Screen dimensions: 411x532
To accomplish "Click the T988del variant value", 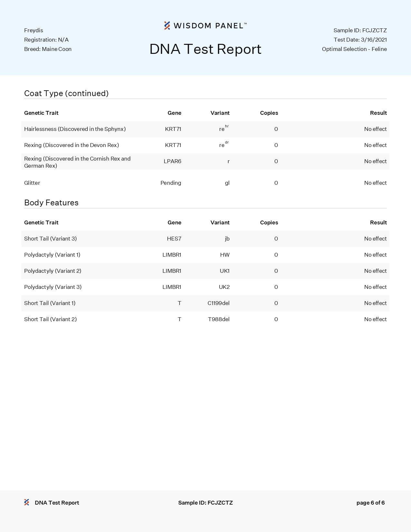I will (219, 319).
